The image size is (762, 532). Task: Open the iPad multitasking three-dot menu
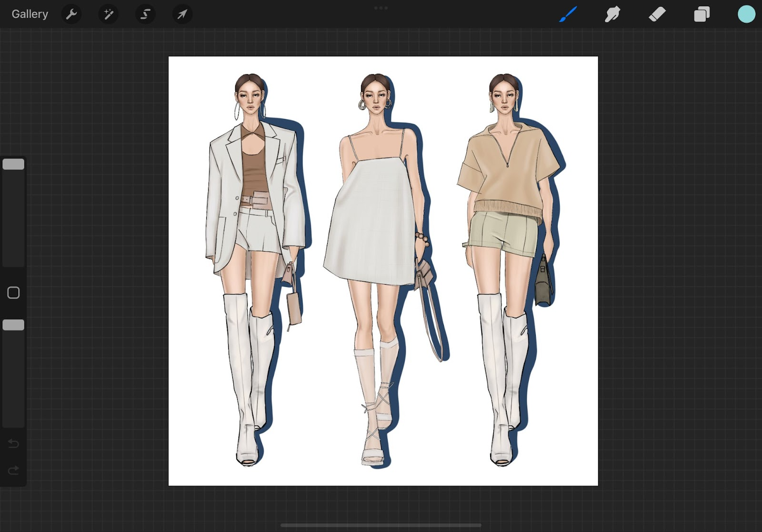point(381,8)
